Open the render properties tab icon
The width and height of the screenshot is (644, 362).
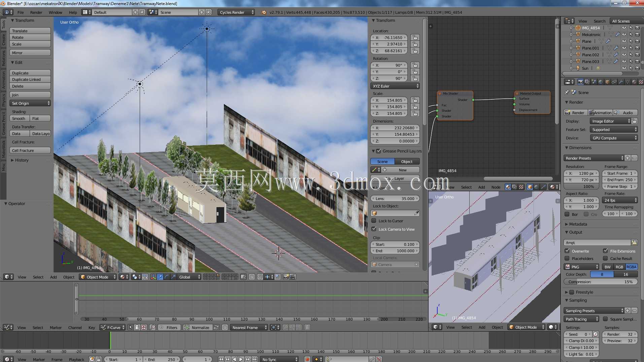(580, 82)
